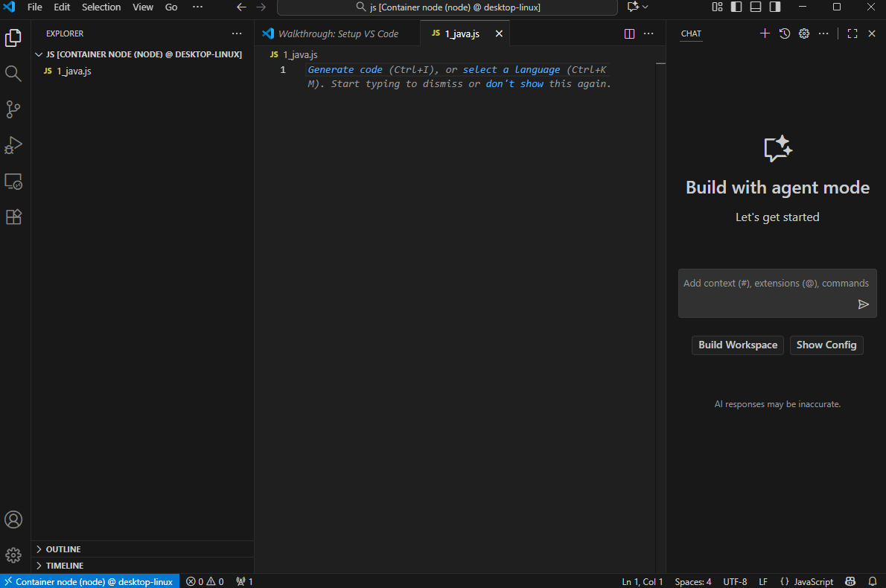Click the Generate code link

345,69
